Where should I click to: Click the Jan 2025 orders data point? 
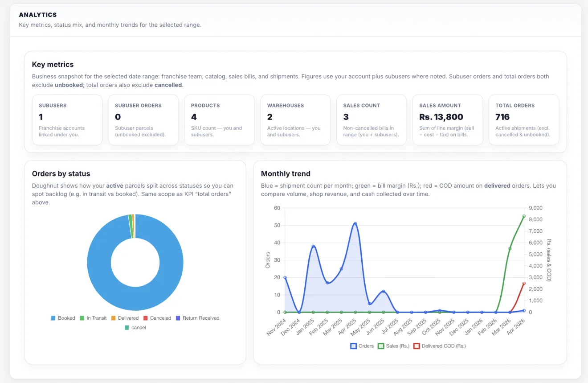coord(313,246)
